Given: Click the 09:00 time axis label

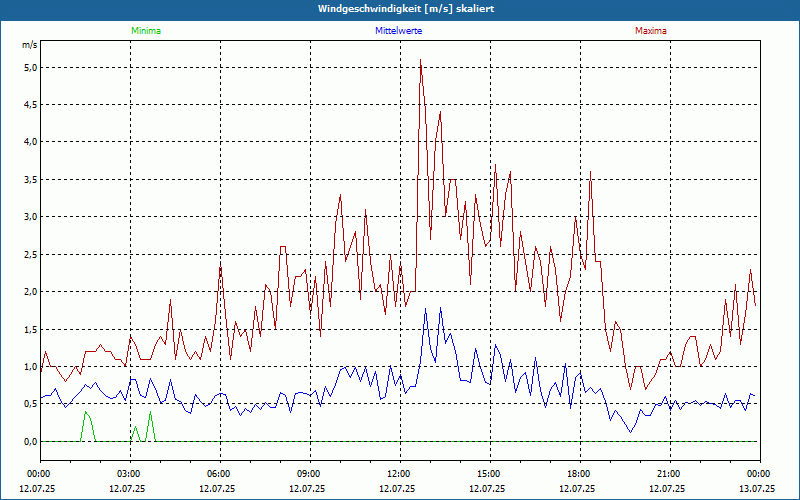Looking at the screenshot, I should 310,474.
